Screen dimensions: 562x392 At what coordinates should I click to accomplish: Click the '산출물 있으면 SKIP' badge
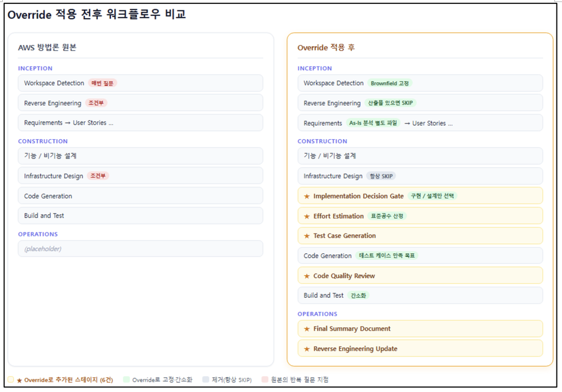coord(390,103)
